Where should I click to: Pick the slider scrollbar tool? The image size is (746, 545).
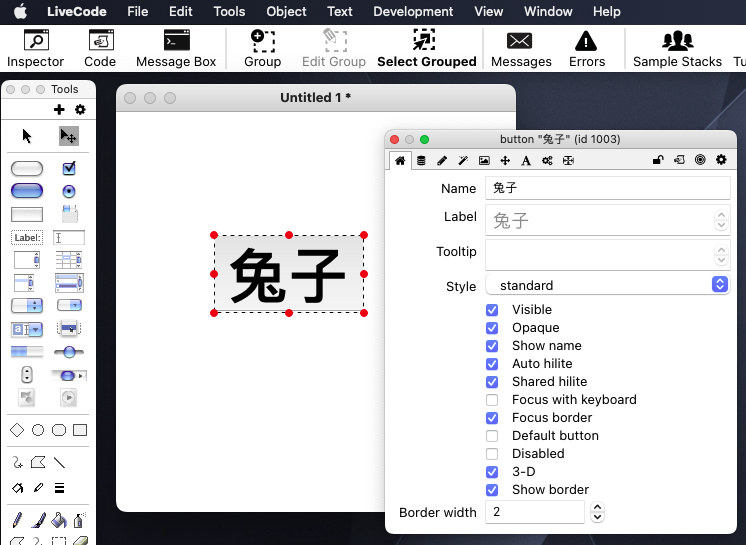tap(69, 352)
